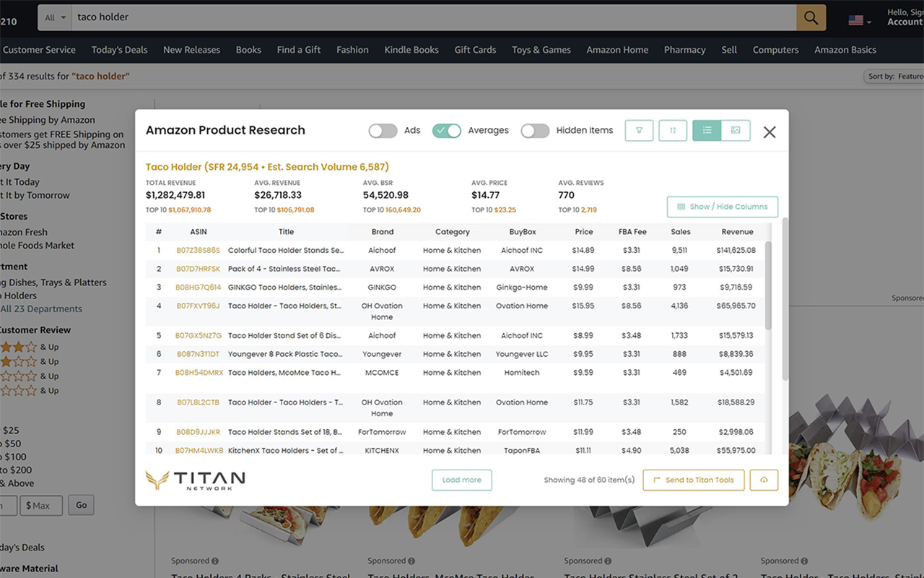The image size is (924, 578).
Task: Open Fashion nav item
Action: coord(352,50)
